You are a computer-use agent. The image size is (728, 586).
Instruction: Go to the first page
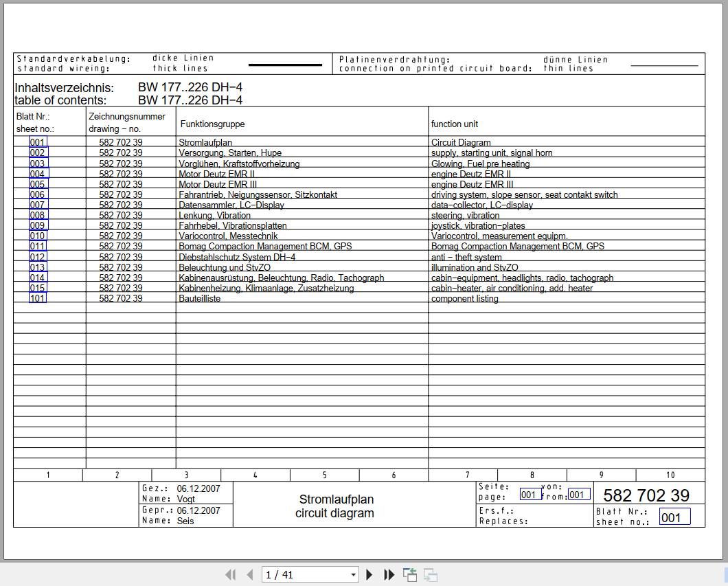coord(231,575)
